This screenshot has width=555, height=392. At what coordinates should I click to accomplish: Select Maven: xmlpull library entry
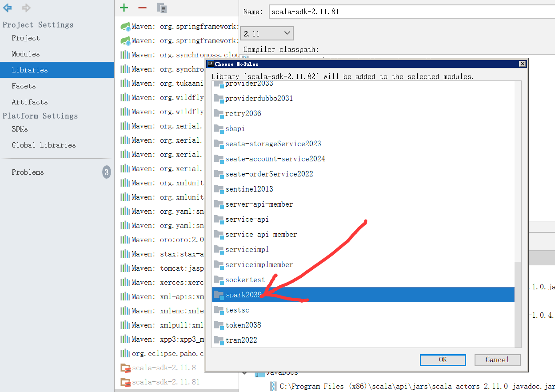tap(162, 325)
